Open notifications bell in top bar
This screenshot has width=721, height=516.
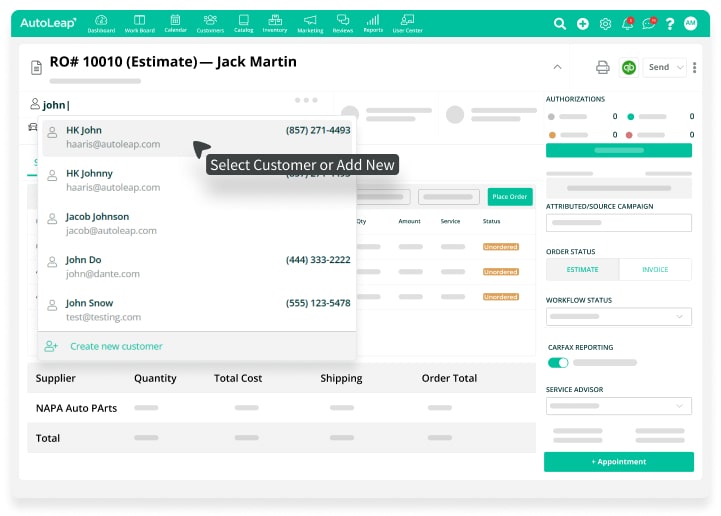pyautogui.click(x=628, y=24)
